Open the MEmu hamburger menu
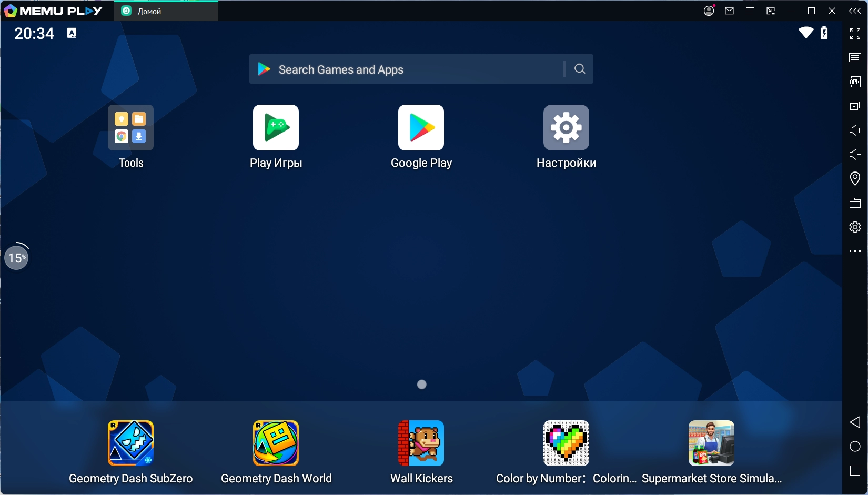 tap(750, 11)
